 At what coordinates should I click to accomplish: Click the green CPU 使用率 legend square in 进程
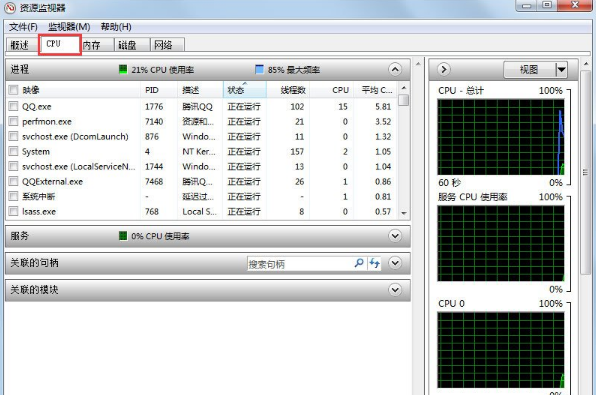(123, 69)
